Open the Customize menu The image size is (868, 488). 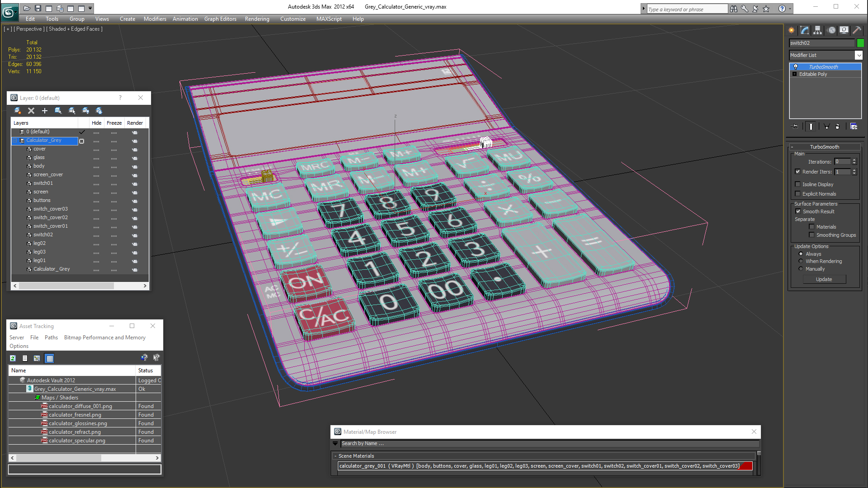coord(292,19)
